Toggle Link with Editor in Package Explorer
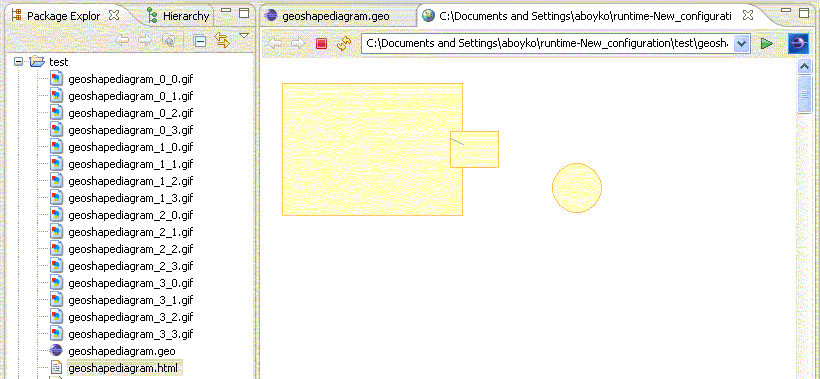The image size is (820, 379). click(x=222, y=40)
